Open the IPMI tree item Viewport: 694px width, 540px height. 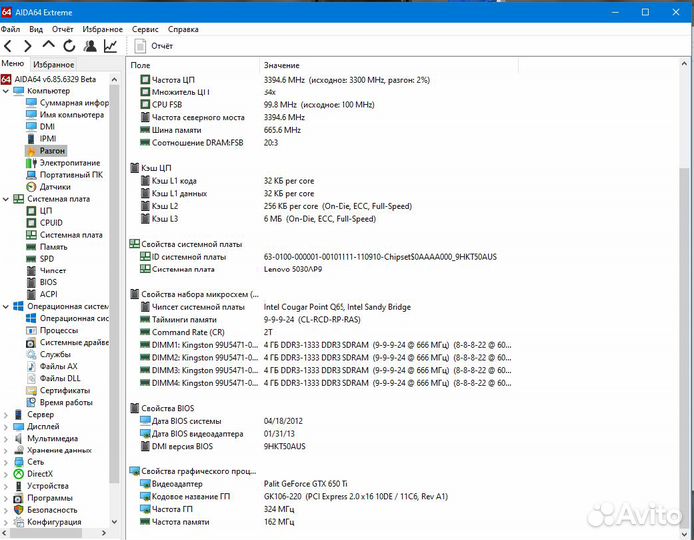[x=41, y=139]
